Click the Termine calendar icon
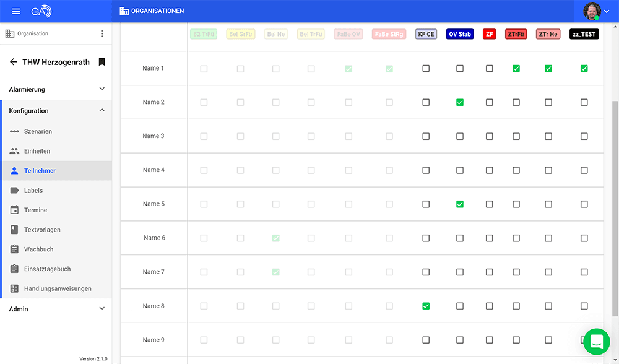This screenshot has width=619, height=364. tap(14, 210)
